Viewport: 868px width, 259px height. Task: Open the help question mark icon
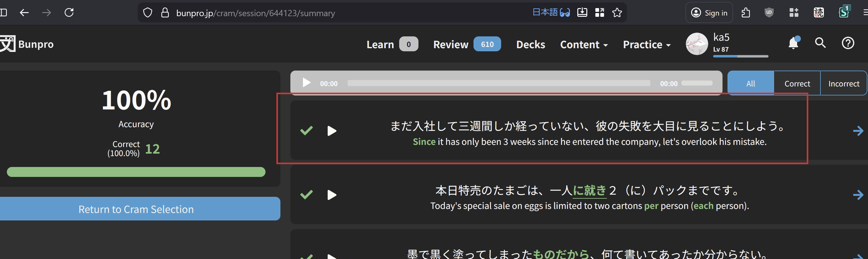point(848,43)
